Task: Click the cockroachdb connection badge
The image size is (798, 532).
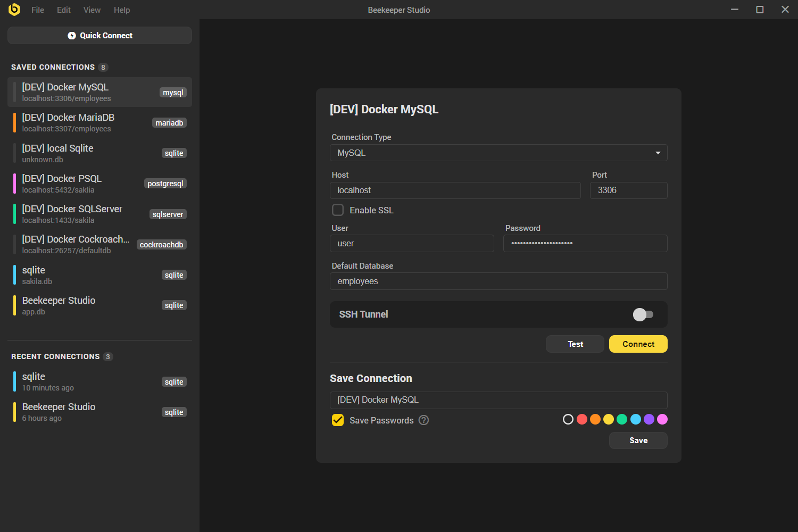Action: coord(161,245)
